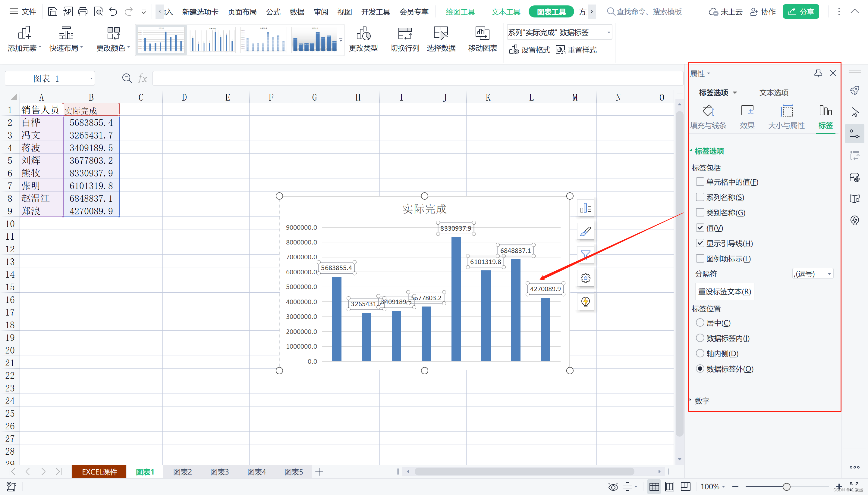Switch to sheet tab 图表2
Viewport: 868px width, 495px height.
(182, 472)
